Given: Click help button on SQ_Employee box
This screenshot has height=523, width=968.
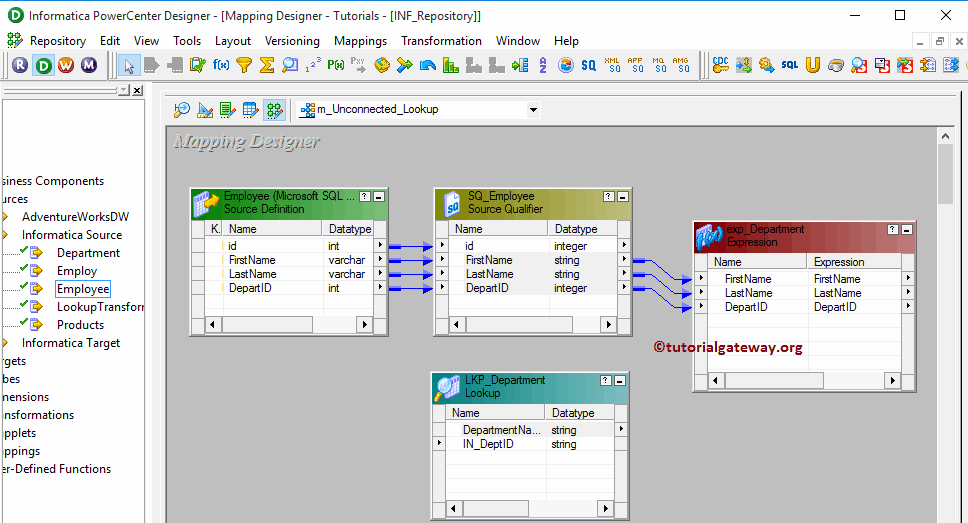Looking at the screenshot, I should pos(609,196).
